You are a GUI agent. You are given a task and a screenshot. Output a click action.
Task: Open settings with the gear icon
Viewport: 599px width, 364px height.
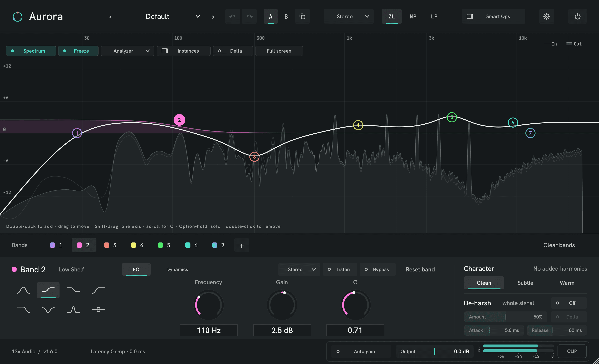pos(547,17)
